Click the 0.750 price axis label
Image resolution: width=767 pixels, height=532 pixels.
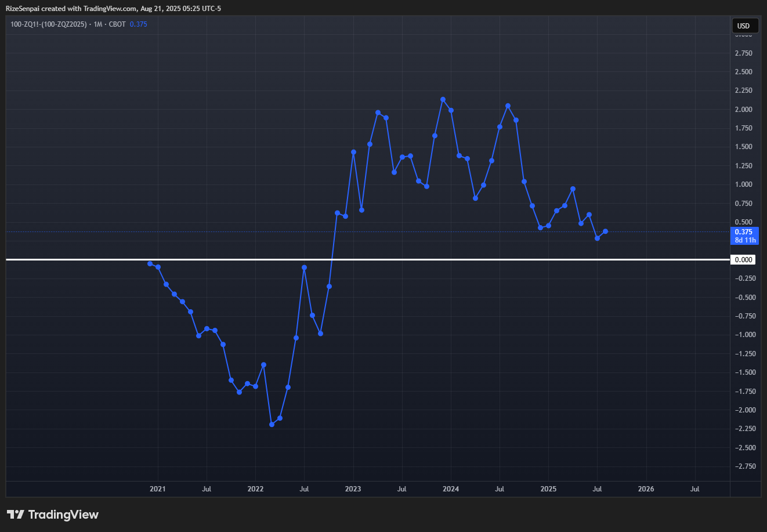click(744, 204)
